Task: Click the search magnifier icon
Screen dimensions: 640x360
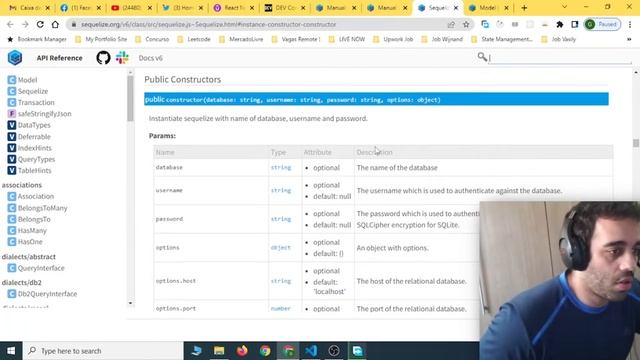Action: pyautogui.click(x=482, y=57)
